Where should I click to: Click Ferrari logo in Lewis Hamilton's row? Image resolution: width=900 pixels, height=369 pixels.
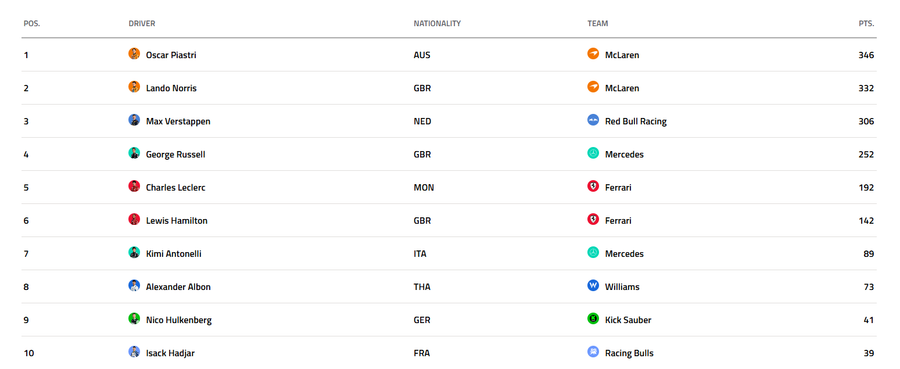click(x=593, y=220)
